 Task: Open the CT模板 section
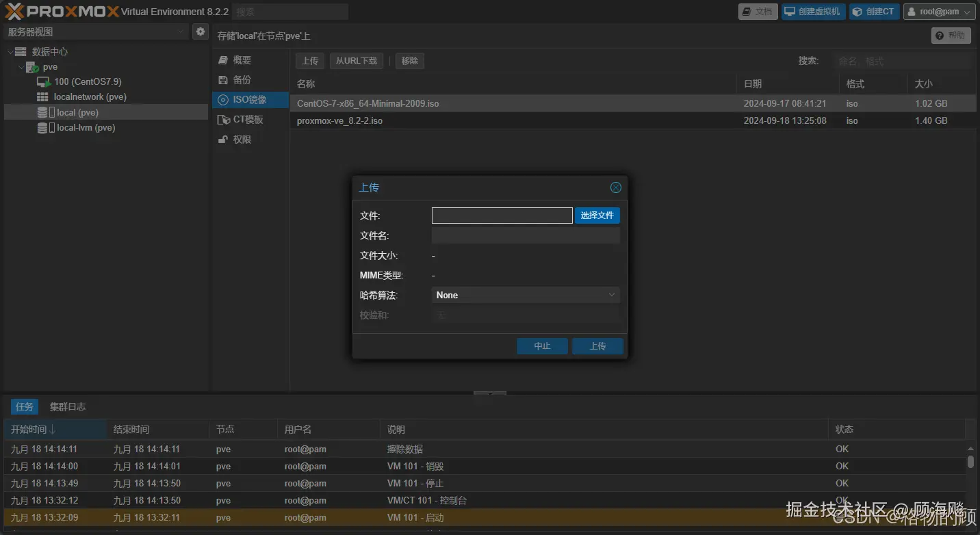pos(250,120)
